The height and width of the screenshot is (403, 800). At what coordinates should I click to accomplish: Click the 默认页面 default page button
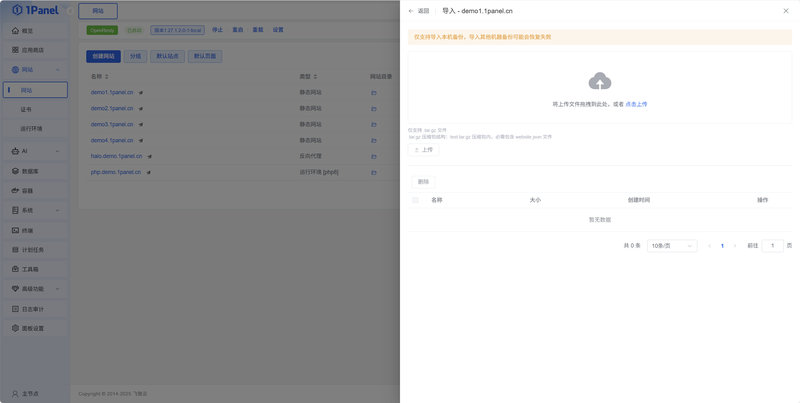(x=205, y=56)
